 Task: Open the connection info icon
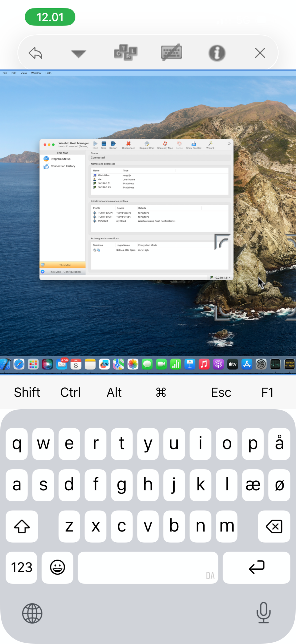click(217, 53)
